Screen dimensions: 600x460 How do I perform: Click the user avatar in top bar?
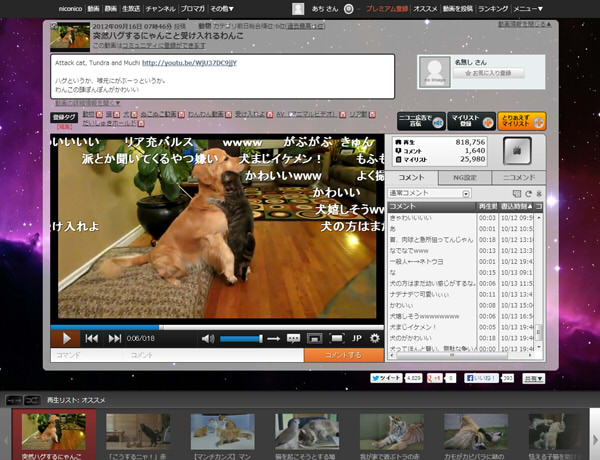coord(298,9)
